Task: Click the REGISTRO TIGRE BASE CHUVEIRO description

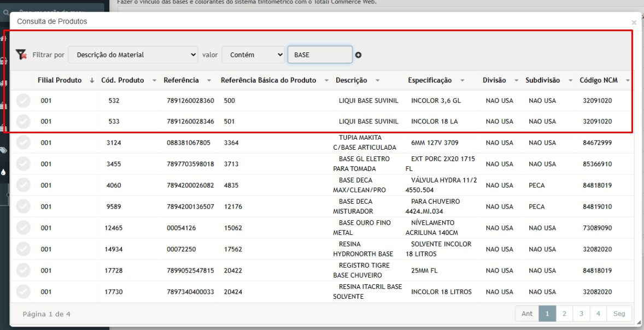Action: pyautogui.click(x=361, y=270)
